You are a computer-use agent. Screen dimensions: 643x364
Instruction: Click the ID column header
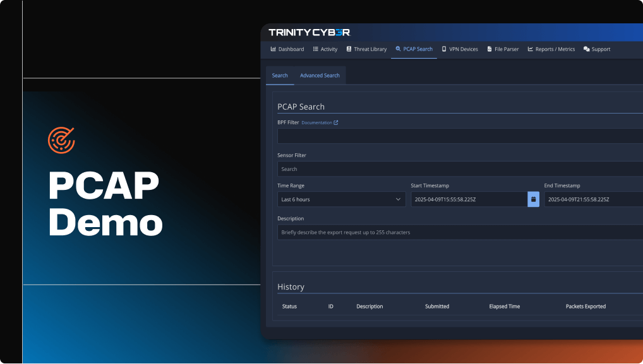pos(330,306)
